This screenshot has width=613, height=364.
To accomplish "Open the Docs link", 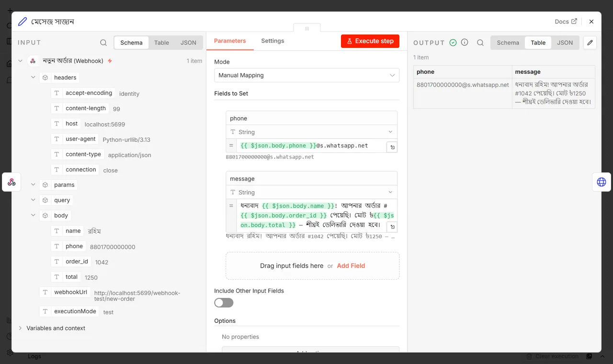I will [x=566, y=22].
